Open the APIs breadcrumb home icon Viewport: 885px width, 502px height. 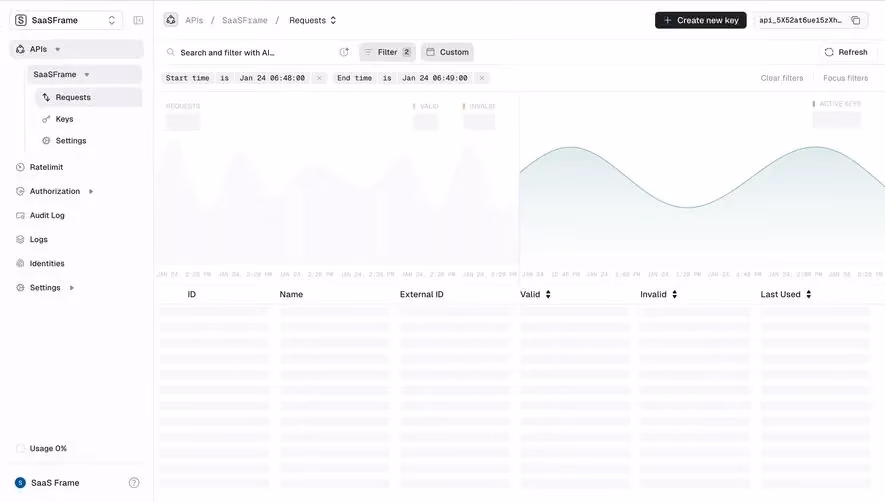[170, 20]
